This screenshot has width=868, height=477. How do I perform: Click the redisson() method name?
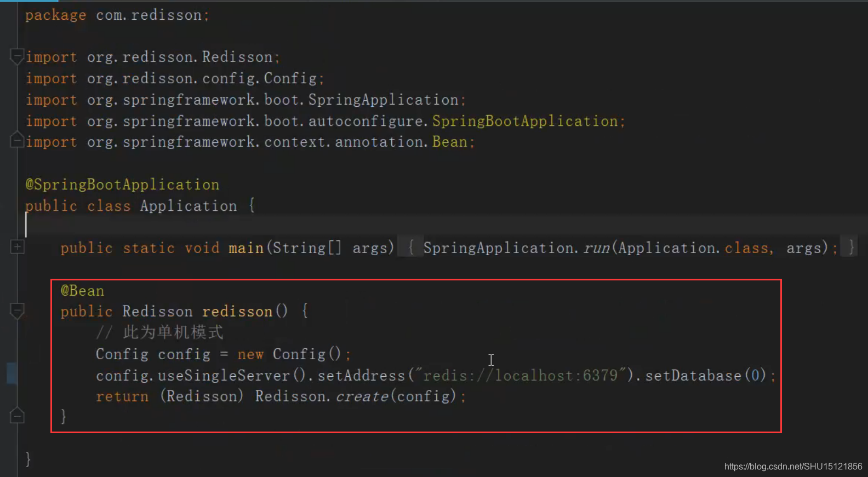click(244, 312)
